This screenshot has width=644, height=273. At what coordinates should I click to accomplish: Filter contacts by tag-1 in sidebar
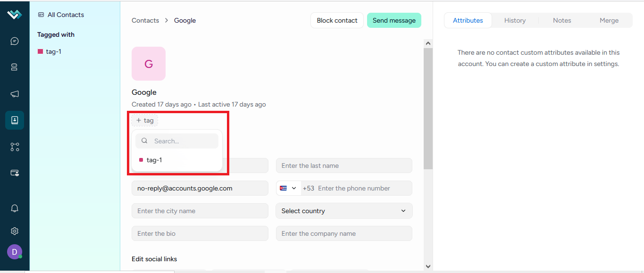coord(50,51)
